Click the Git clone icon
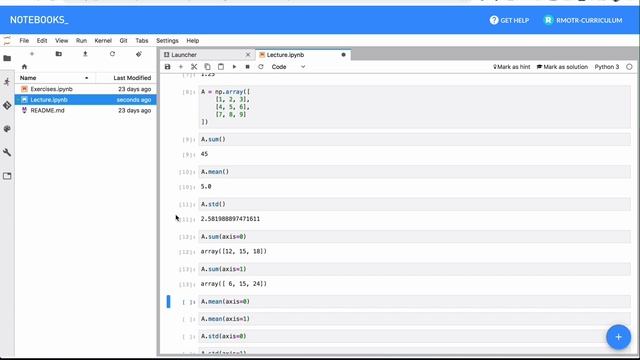 [139, 54]
